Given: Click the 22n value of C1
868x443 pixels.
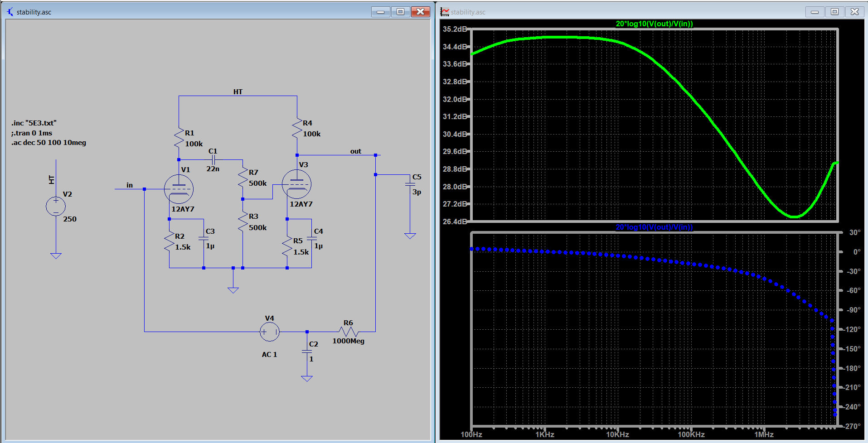Looking at the screenshot, I should pos(213,169).
